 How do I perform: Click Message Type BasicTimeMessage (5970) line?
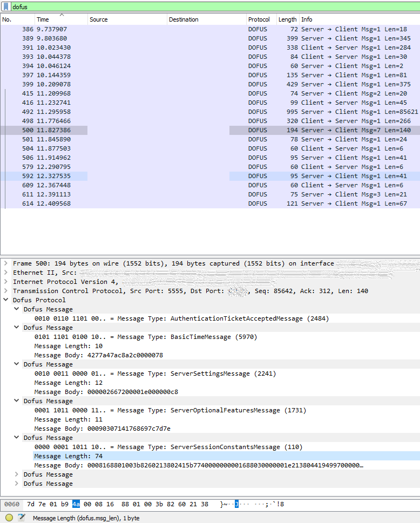pos(146,337)
